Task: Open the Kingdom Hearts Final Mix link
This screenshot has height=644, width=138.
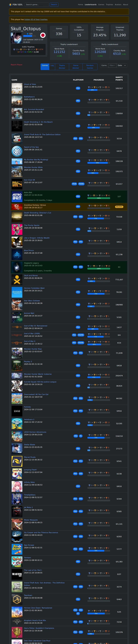Action: [x=35, y=620]
